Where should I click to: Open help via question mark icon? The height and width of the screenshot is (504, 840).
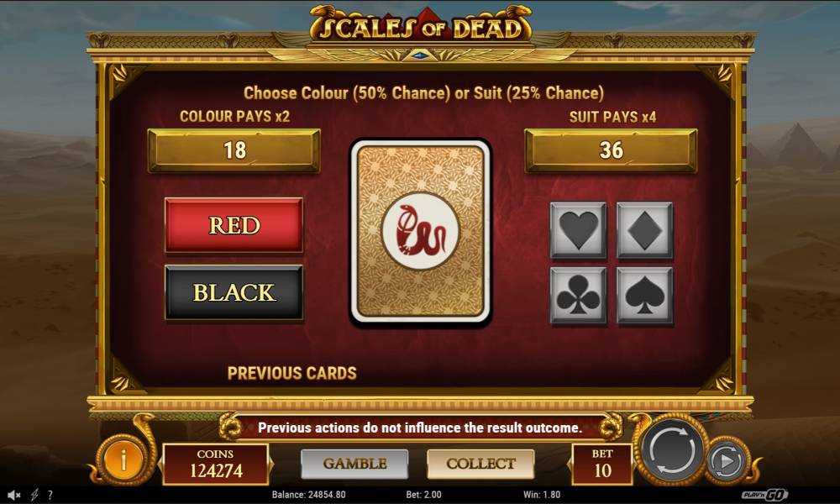pyautogui.click(x=50, y=495)
